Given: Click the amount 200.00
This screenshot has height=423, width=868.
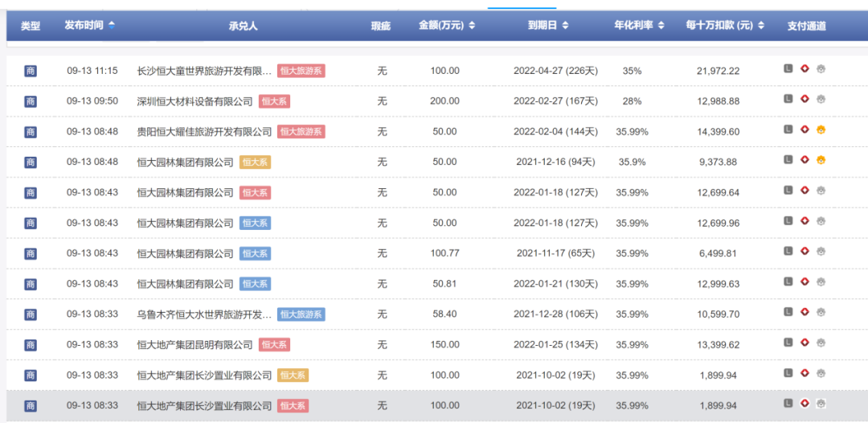Looking at the screenshot, I should click(445, 101).
